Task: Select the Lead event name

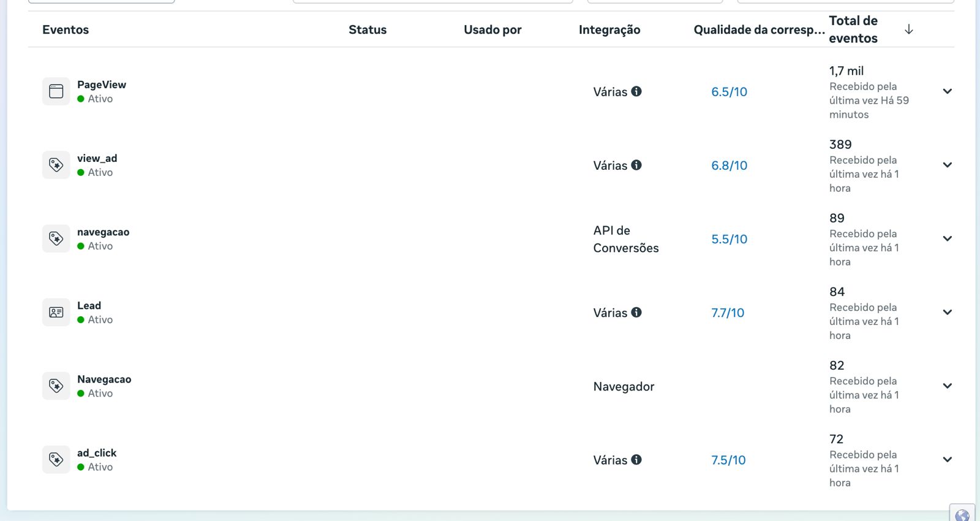Action: click(89, 305)
